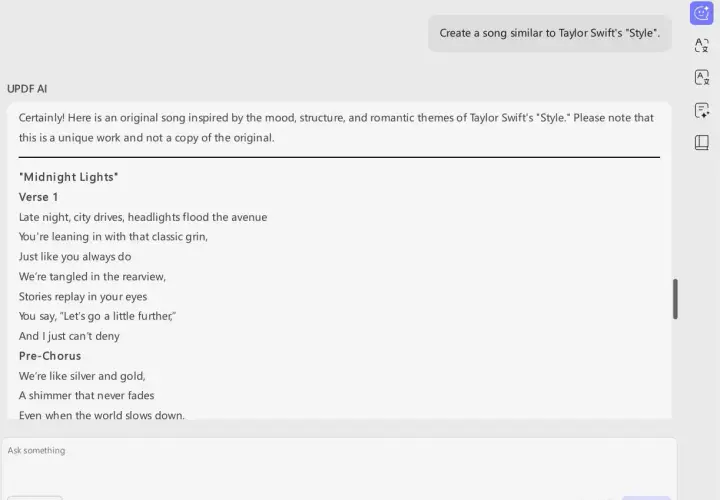
Task: Click the outlined button below Ask something
Action: coord(35,498)
